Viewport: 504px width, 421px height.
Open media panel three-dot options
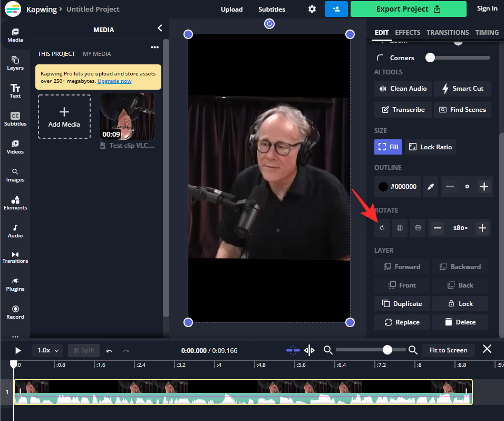(154, 47)
